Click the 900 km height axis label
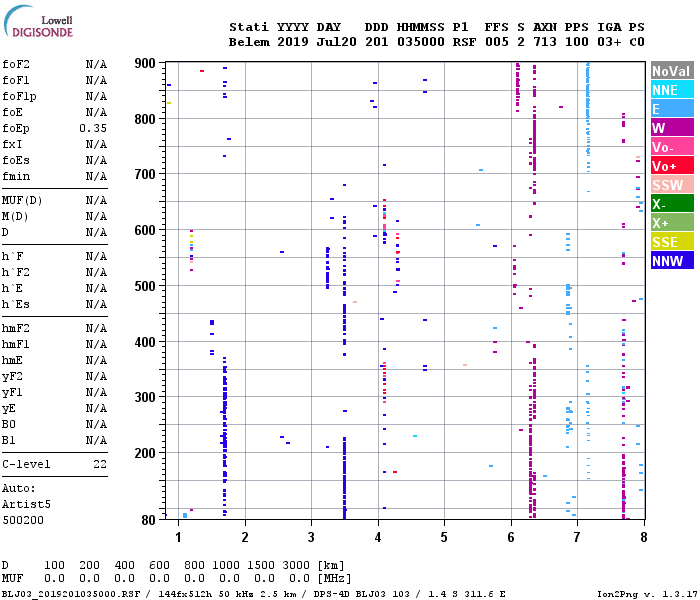The image size is (700, 600). (145, 63)
